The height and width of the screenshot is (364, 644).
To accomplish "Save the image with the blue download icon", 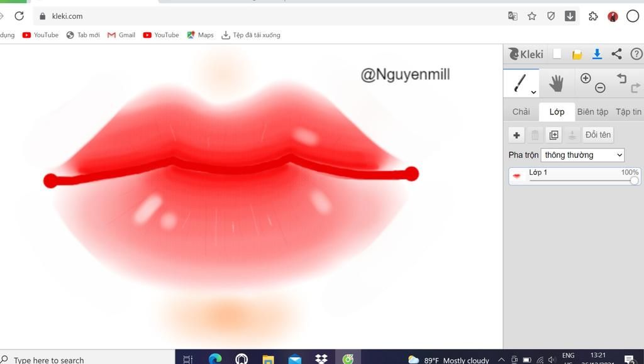I will tap(597, 54).
